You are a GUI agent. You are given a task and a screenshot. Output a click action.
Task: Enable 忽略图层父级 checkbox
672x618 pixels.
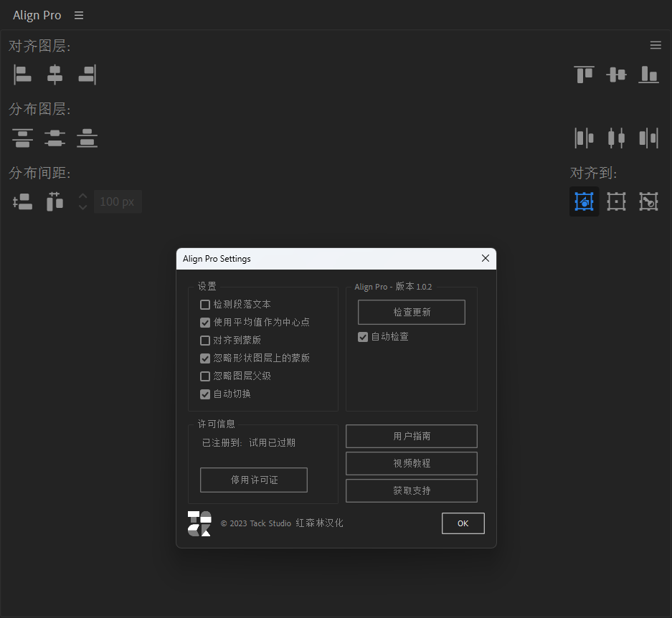click(x=205, y=376)
